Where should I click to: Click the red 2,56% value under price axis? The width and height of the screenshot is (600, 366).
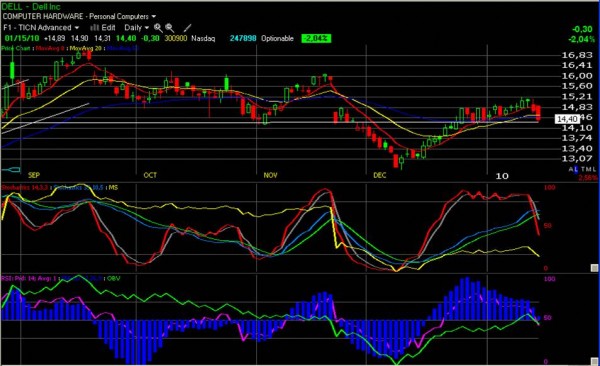pos(587,178)
